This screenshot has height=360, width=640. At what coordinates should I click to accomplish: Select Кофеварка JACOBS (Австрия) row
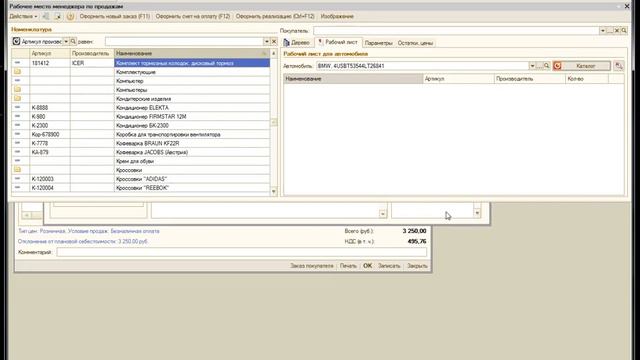point(141,152)
